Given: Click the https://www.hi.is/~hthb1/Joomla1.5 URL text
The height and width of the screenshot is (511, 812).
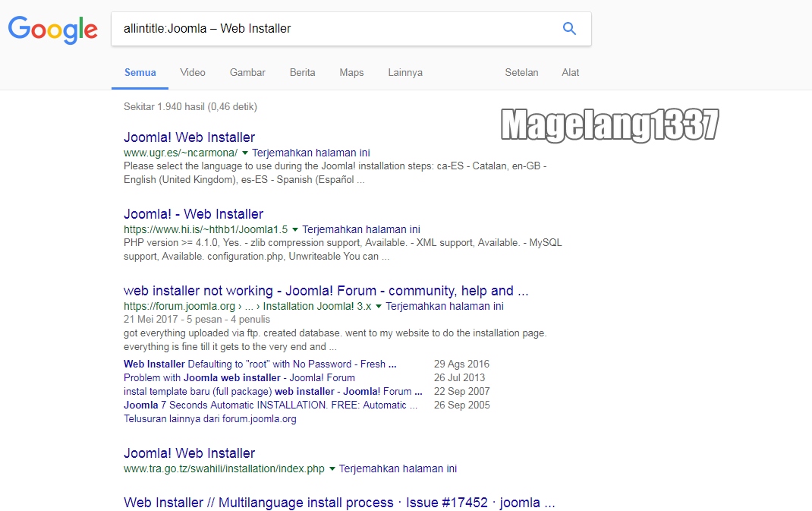Looking at the screenshot, I should tap(206, 229).
